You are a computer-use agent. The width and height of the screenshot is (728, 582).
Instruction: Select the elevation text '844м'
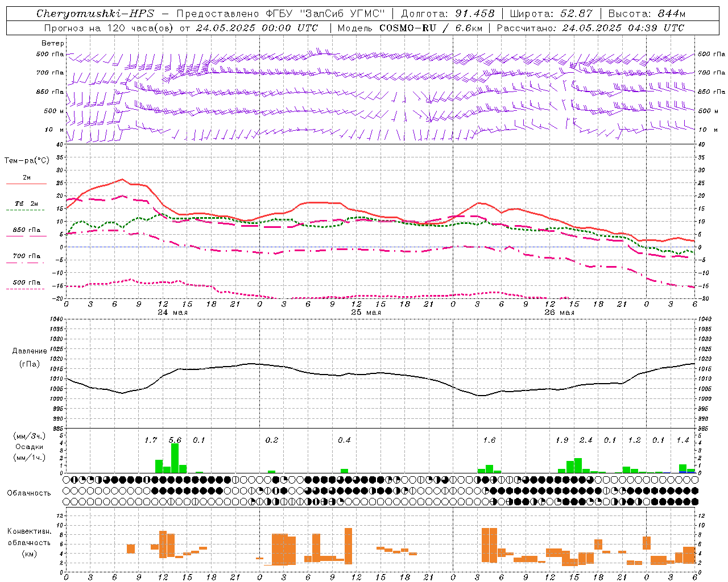(672, 14)
